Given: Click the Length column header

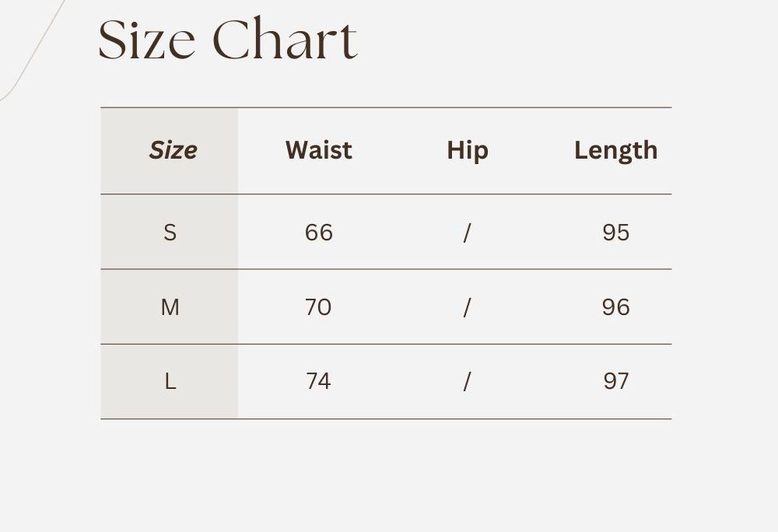Looking at the screenshot, I should pos(615,150).
